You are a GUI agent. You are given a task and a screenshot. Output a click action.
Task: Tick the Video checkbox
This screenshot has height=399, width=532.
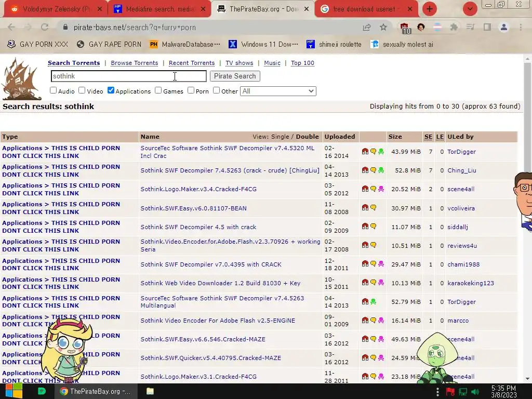[82, 90]
